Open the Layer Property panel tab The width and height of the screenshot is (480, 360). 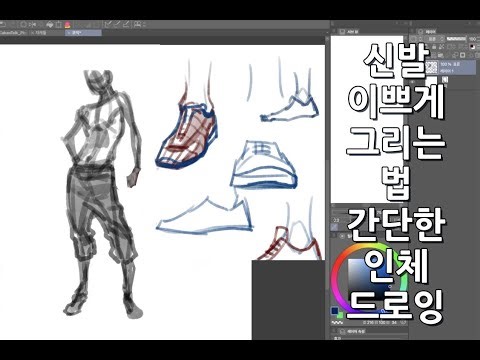(x=352, y=331)
